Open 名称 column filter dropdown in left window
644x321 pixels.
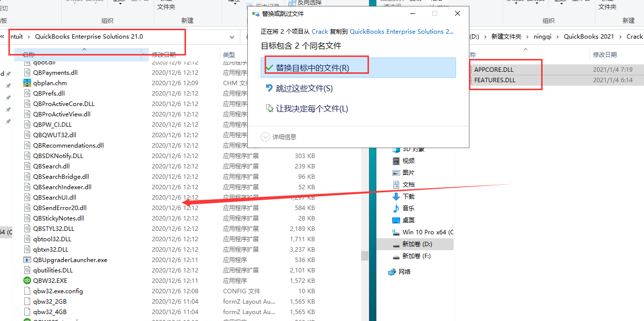(x=144, y=54)
